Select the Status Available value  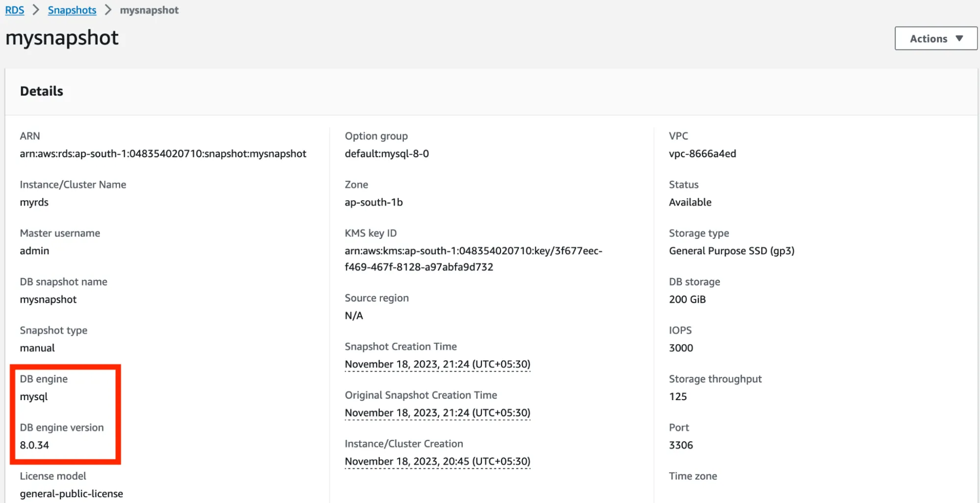pos(690,202)
